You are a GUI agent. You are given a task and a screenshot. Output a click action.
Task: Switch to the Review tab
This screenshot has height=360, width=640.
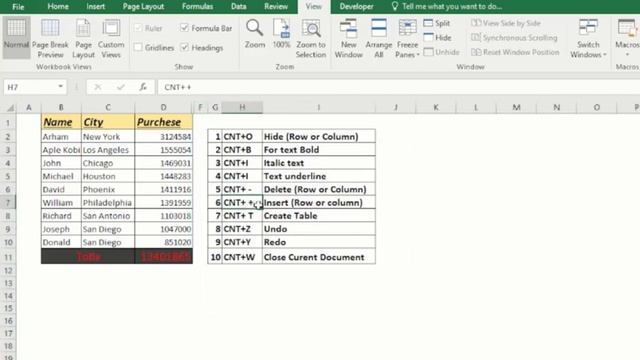(x=276, y=7)
